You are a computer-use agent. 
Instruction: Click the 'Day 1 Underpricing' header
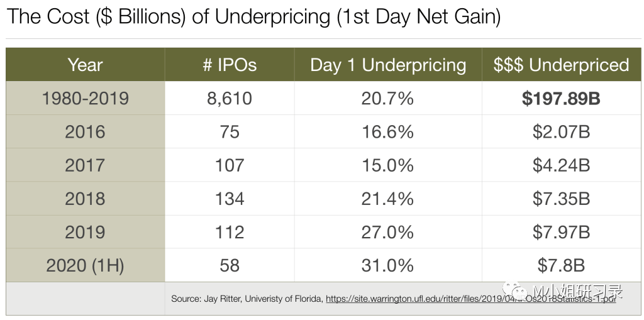(388, 65)
